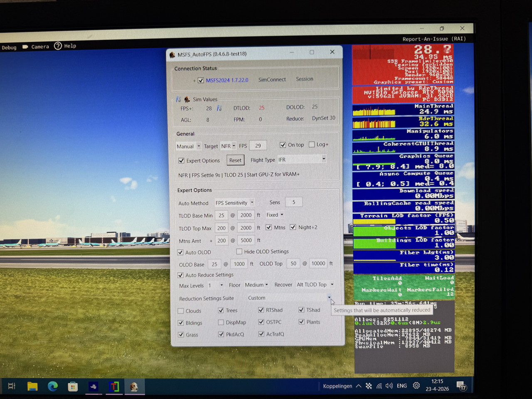Click the dog icon beside Sim Values

(x=187, y=99)
